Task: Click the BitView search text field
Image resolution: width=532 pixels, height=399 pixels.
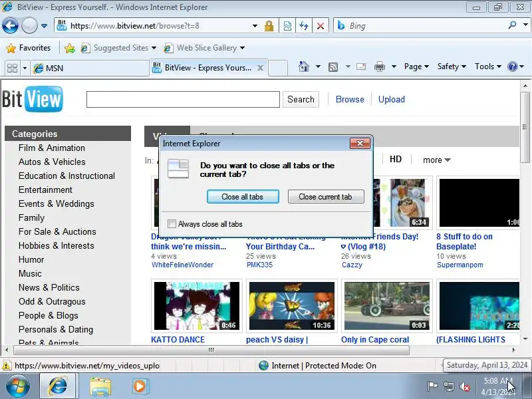Action: click(x=184, y=99)
